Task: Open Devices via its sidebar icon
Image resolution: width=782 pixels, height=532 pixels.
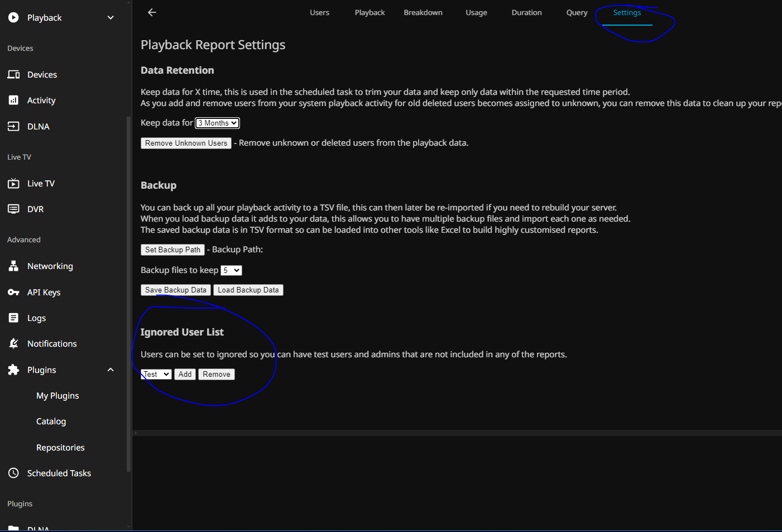Action: (13, 75)
